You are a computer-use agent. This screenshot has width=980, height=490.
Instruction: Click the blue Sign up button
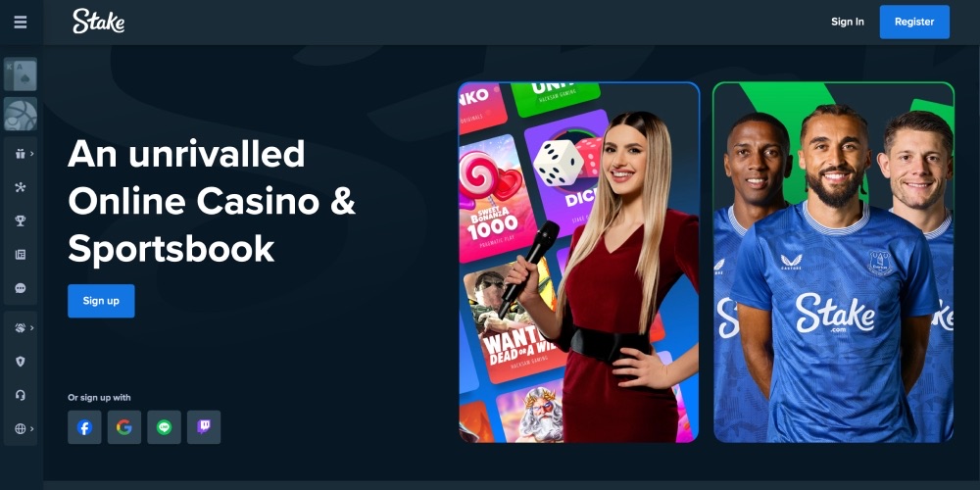101,301
